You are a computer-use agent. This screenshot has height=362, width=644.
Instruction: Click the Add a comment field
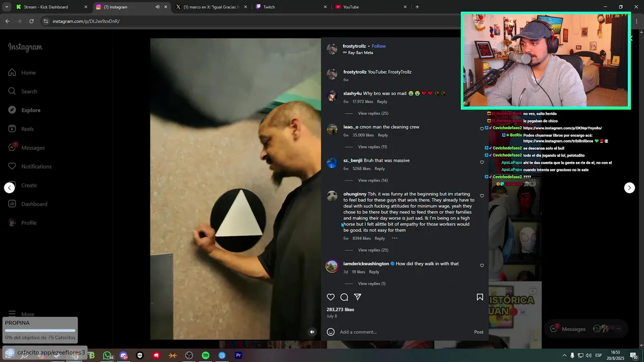pos(405,332)
